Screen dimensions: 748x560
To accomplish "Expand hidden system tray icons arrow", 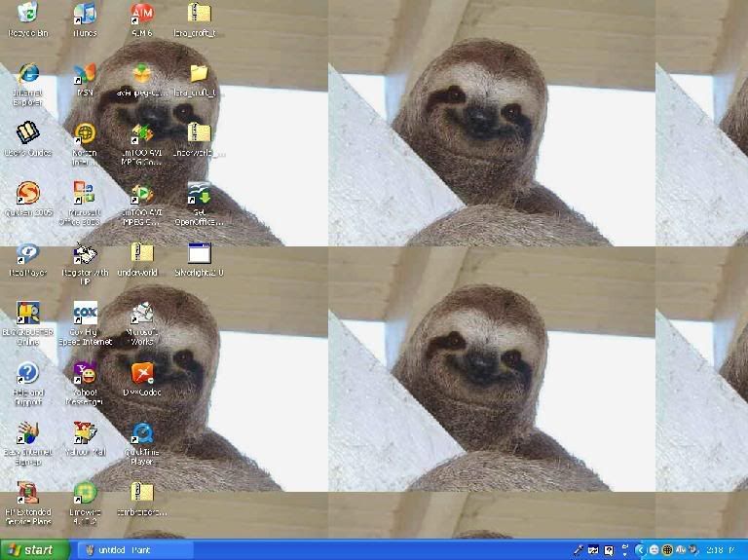I will pyautogui.click(x=640, y=550).
